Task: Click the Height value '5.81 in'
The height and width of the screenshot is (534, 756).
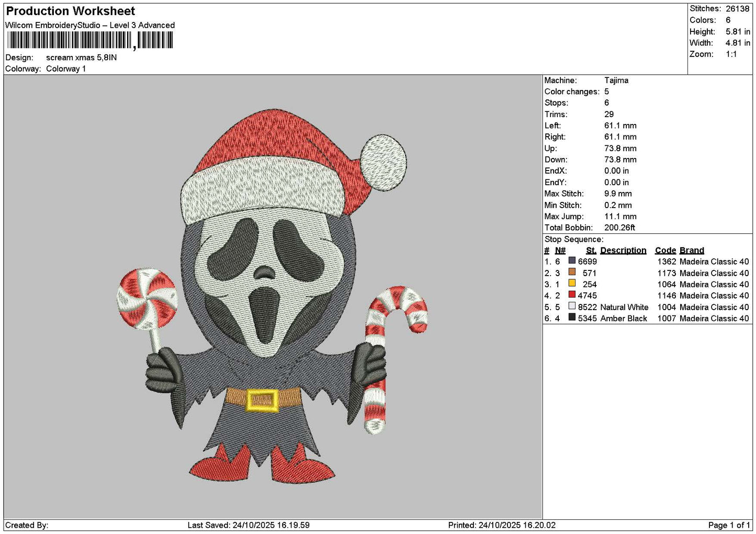Action: [738, 31]
